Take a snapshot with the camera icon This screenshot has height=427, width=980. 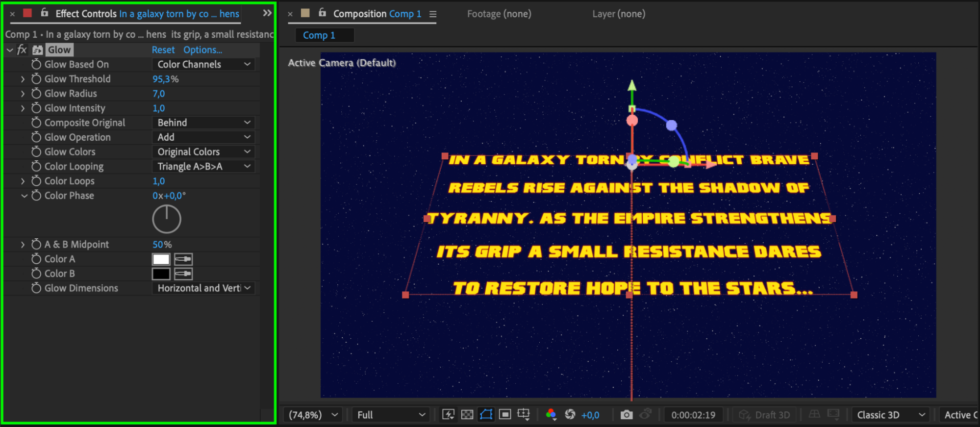(627, 415)
